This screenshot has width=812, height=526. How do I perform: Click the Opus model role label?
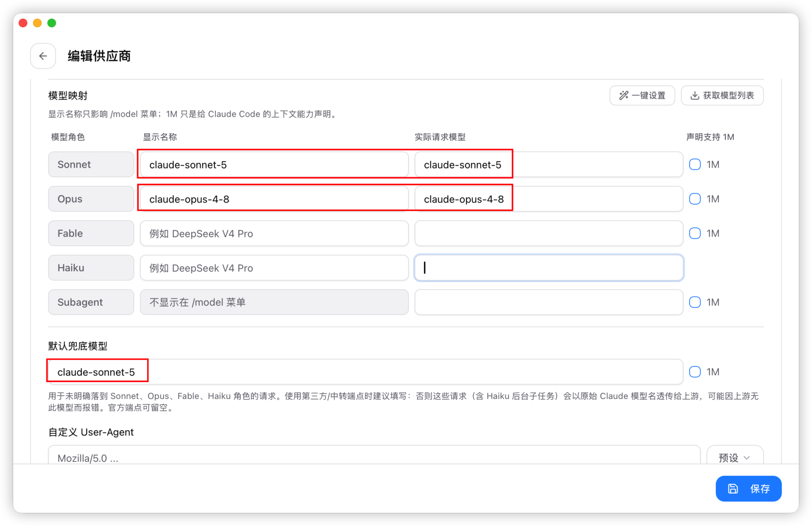click(x=91, y=199)
